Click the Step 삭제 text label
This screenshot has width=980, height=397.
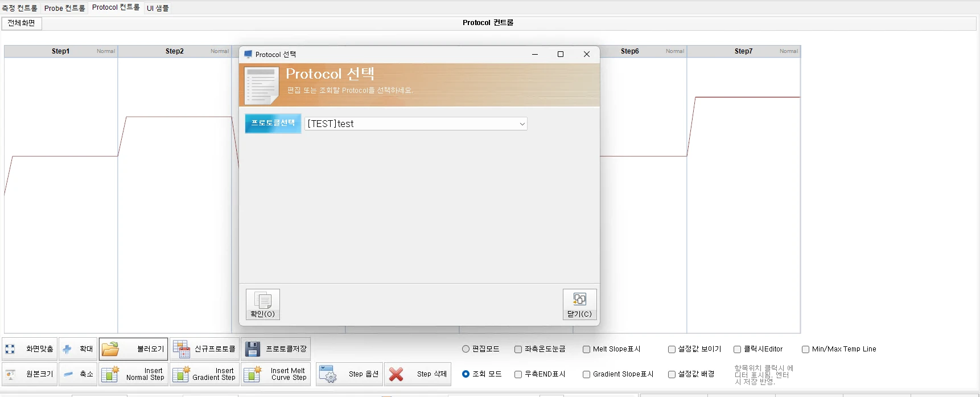432,374
